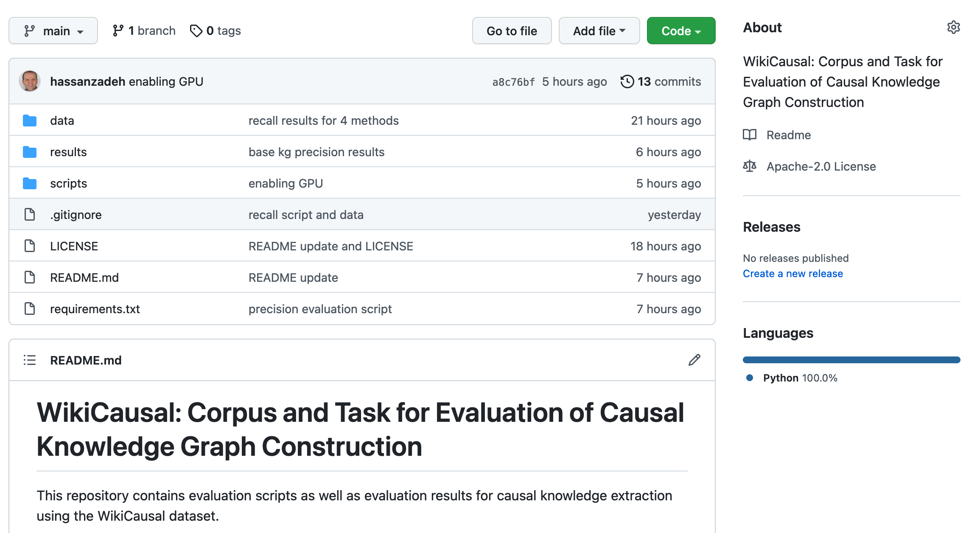Click the data folder icon
The image size is (980, 533).
click(30, 121)
